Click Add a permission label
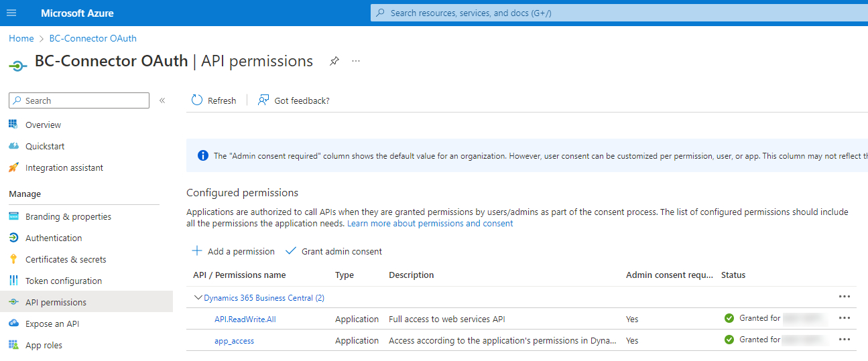 (x=241, y=251)
